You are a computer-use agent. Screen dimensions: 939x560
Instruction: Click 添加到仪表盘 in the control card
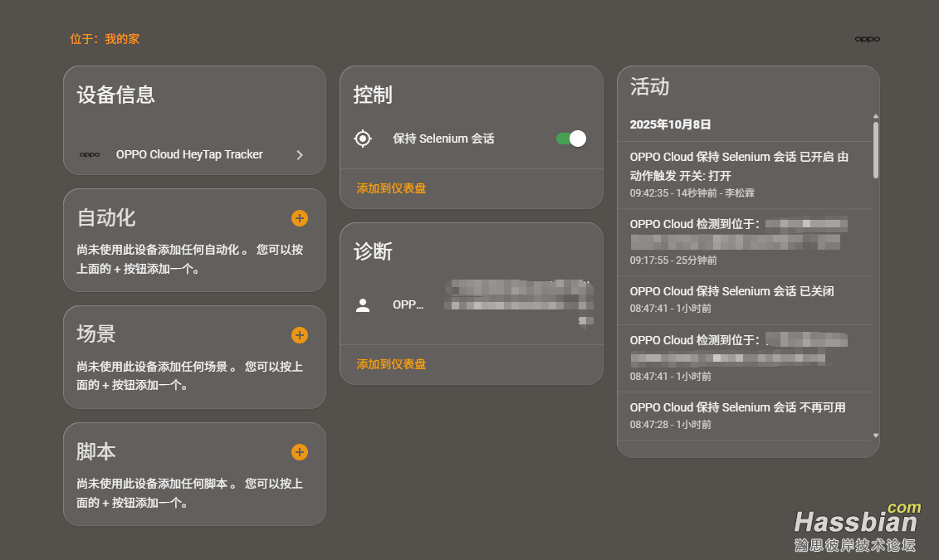391,188
